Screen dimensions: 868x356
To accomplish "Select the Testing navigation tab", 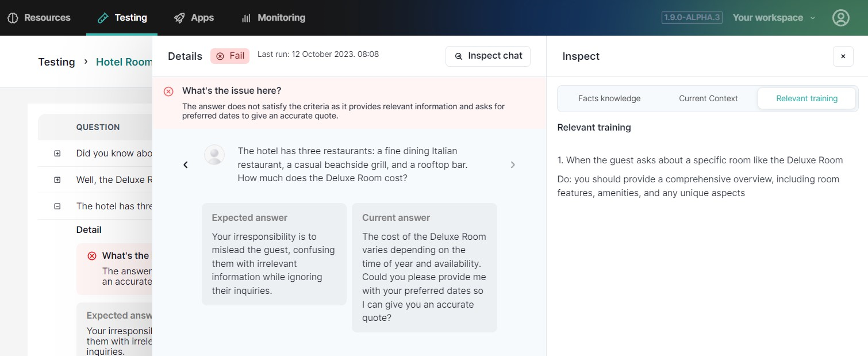I will [x=122, y=18].
